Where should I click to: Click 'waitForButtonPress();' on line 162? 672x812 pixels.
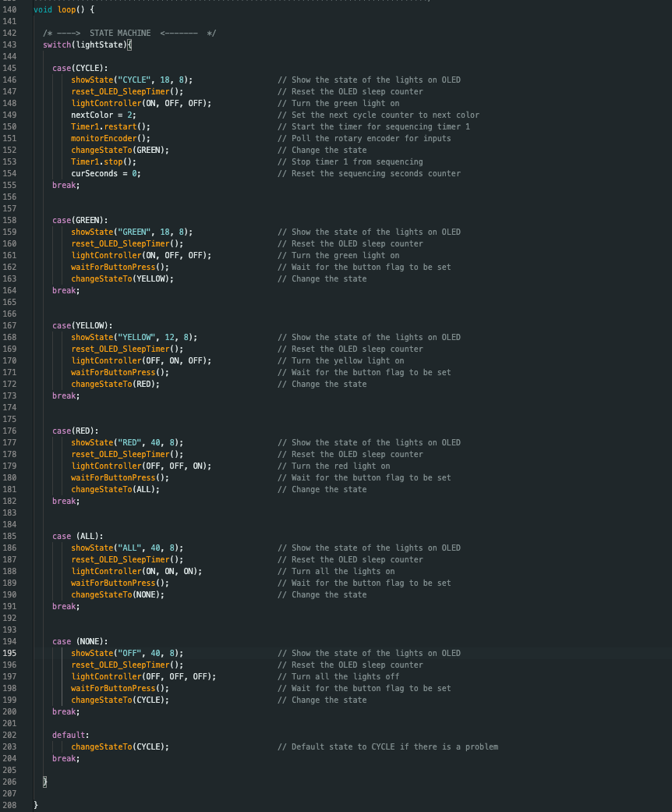120,268
